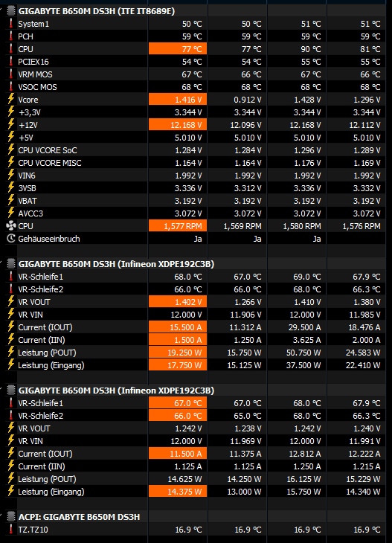Click the Current (IIN) maximum value 3.625 A
Image resolution: width=392 pixels, height=543 pixels.
[x=306, y=340]
